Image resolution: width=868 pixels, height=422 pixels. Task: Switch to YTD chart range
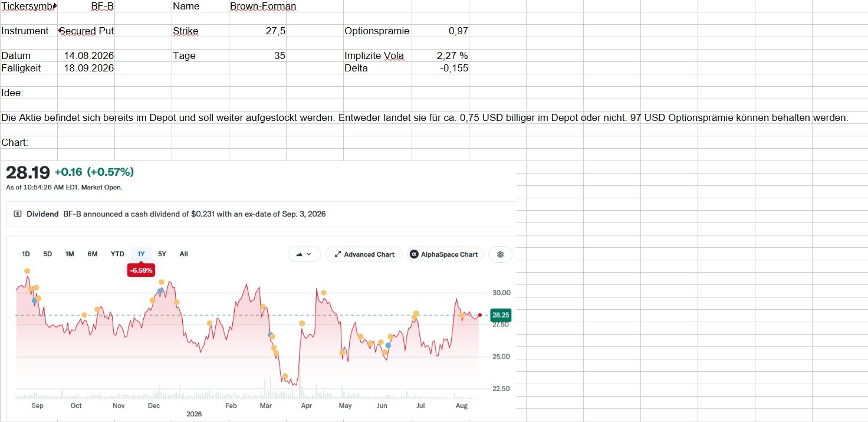tap(117, 254)
